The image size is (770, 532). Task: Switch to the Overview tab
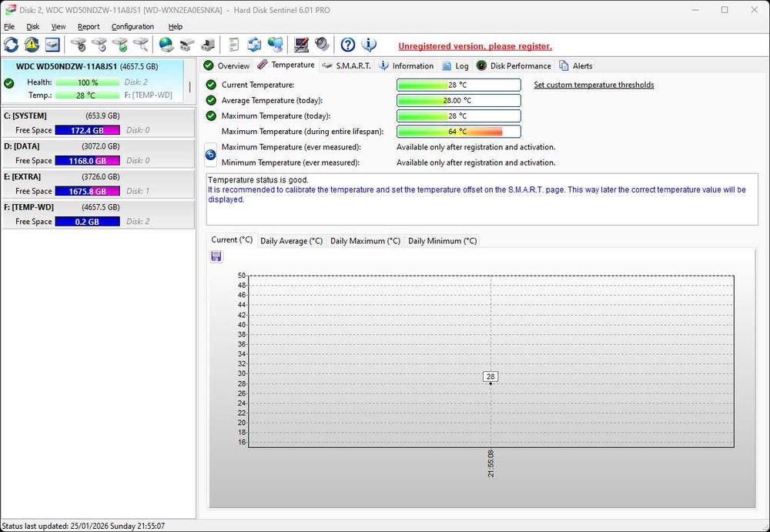point(227,65)
